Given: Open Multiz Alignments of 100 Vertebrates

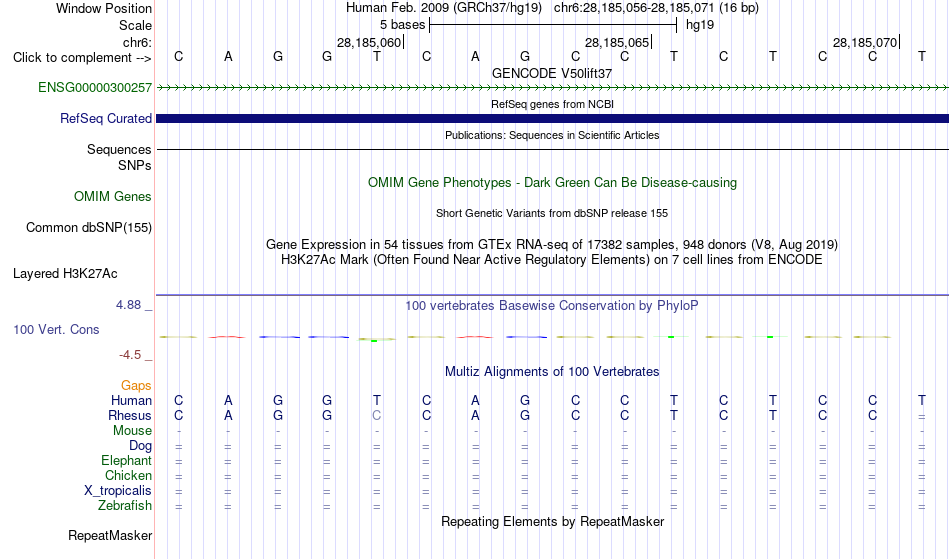Looking at the screenshot, I should tap(552, 371).
